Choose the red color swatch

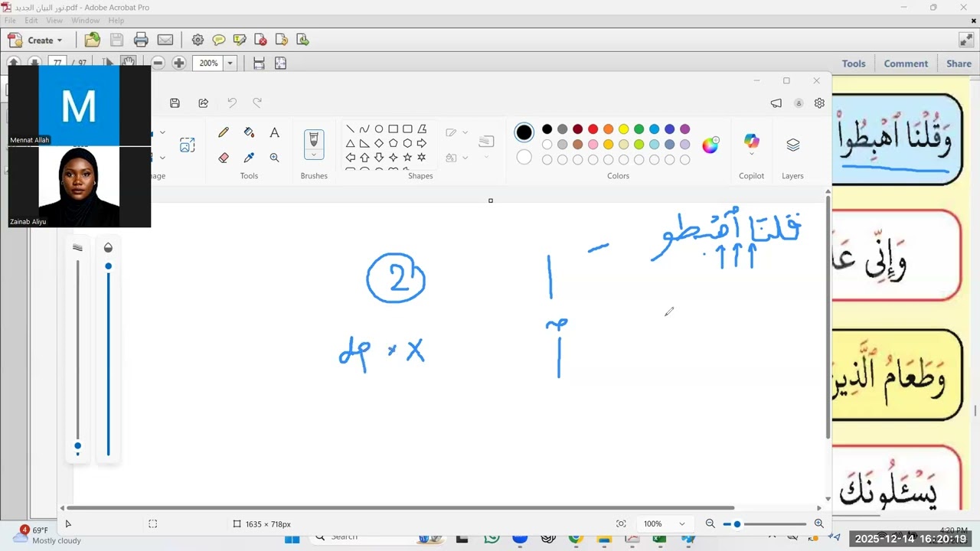[593, 129]
